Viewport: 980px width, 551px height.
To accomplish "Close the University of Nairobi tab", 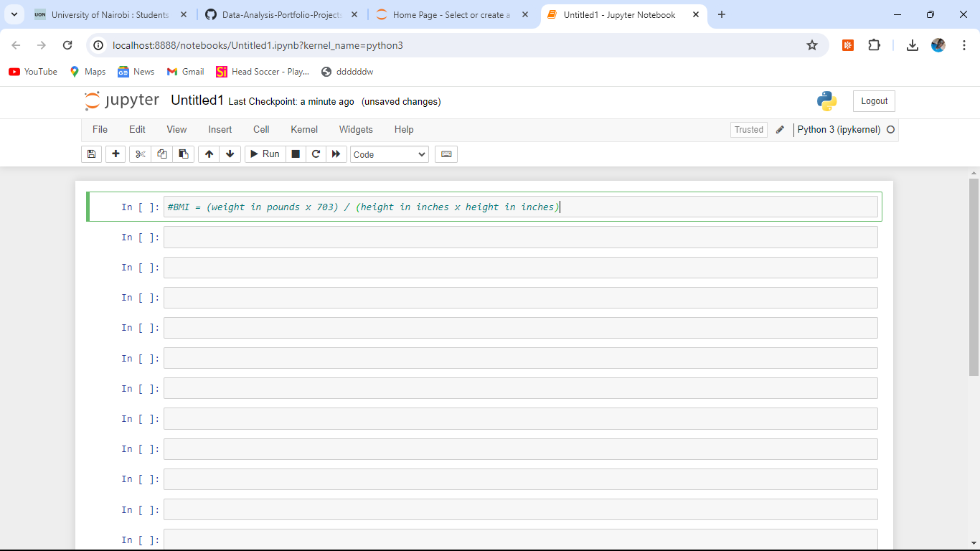I will click(184, 14).
